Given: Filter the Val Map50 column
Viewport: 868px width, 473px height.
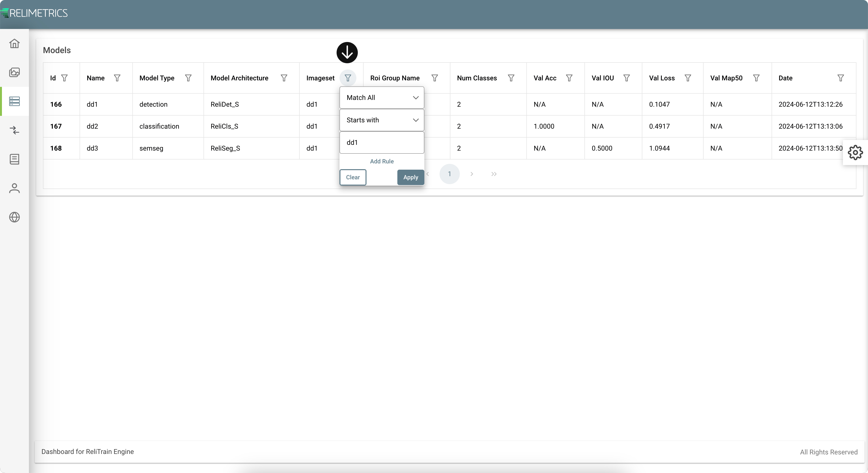Looking at the screenshot, I should click(756, 78).
